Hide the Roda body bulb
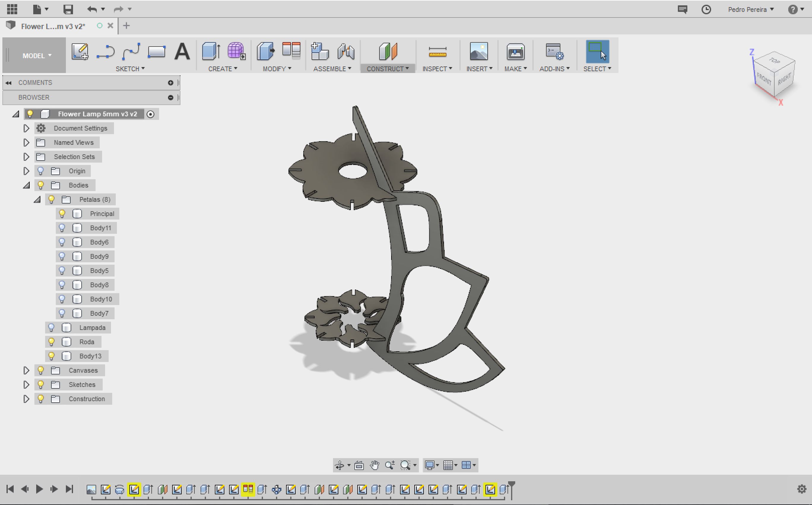The width and height of the screenshot is (812, 505). click(x=51, y=342)
